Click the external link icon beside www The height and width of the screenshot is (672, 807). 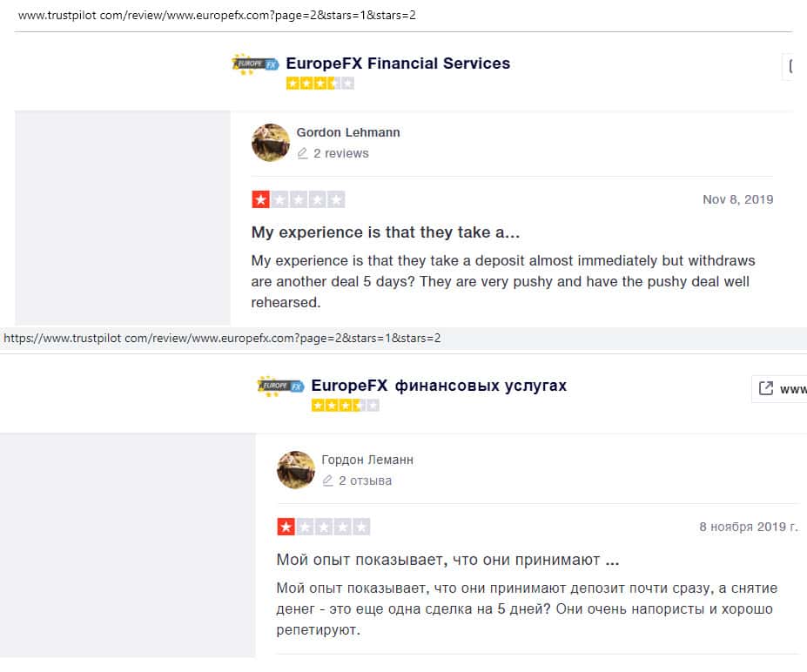(x=766, y=388)
